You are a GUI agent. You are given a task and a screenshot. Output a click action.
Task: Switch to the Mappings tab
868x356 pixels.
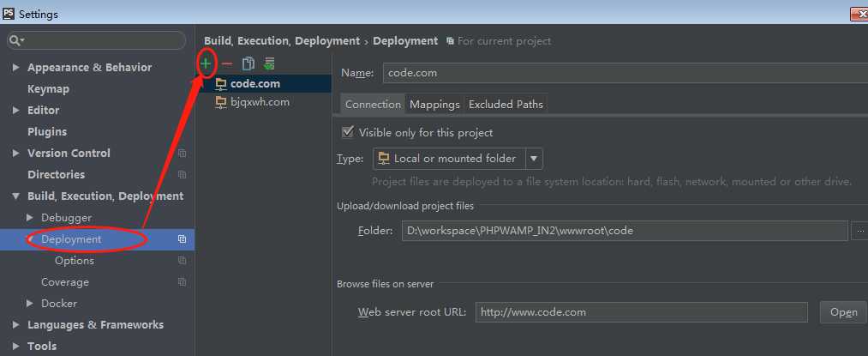pos(434,105)
